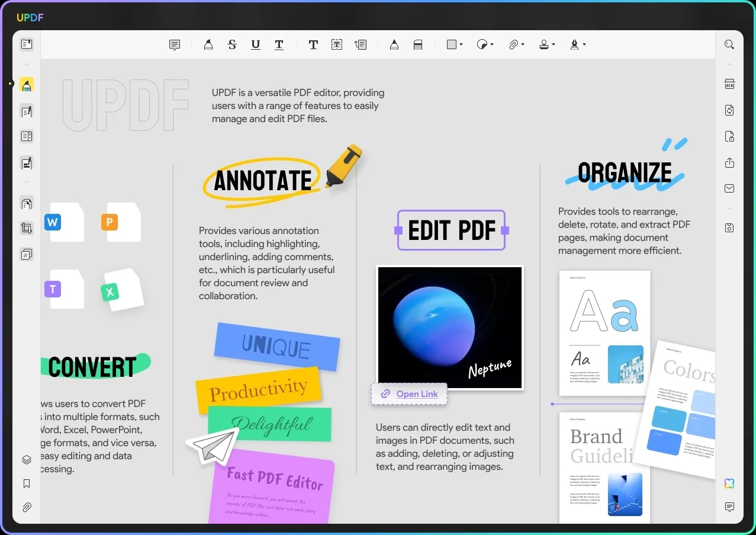Expand the shape tool dropdown arrow
The height and width of the screenshot is (535, 756).
coord(461,44)
